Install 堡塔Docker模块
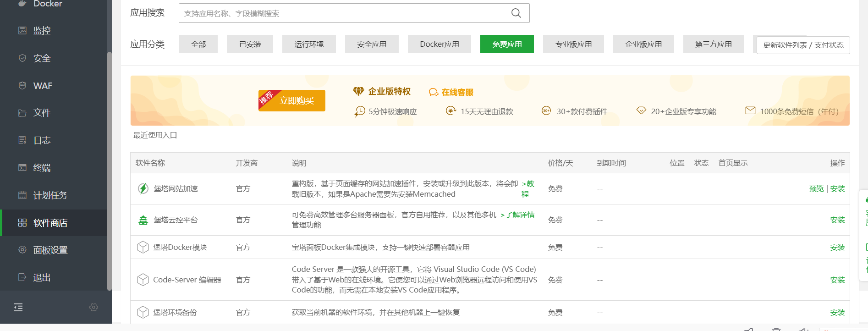868x331 pixels. [x=837, y=247]
